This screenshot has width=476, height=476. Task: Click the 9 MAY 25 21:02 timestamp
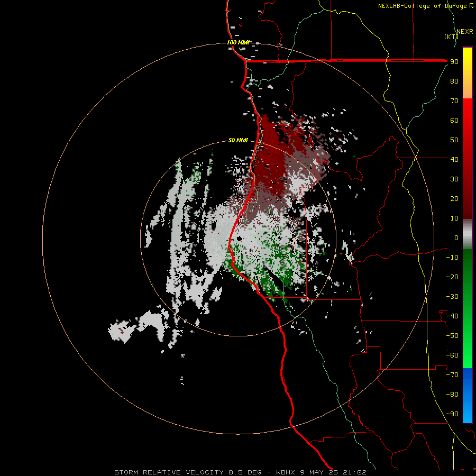click(x=333, y=472)
